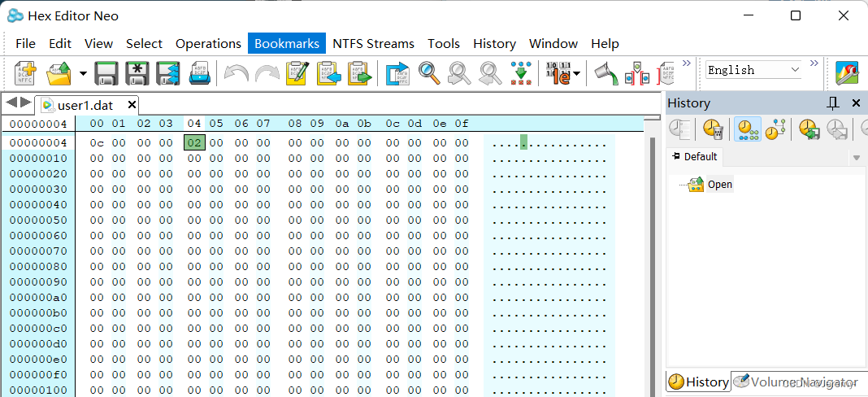Select the Default tab in History panel
The height and width of the screenshot is (397, 868).
[x=694, y=157]
